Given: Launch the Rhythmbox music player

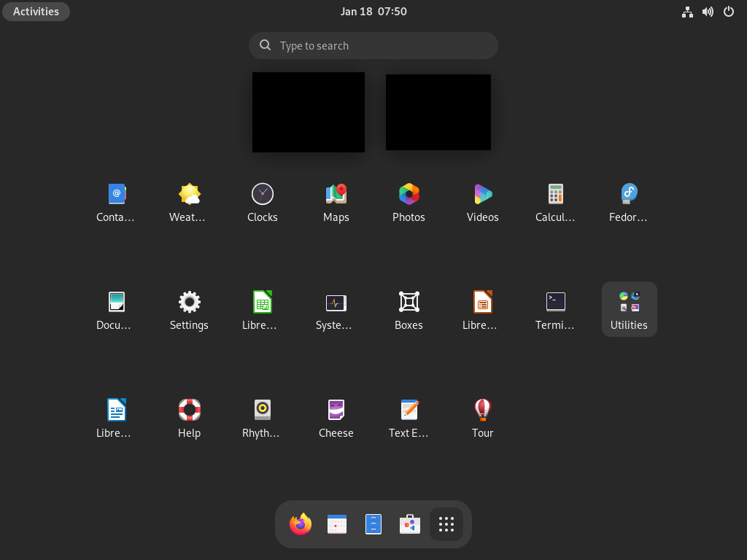Looking at the screenshot, I should pyautogui.click(x=263, y=418).
